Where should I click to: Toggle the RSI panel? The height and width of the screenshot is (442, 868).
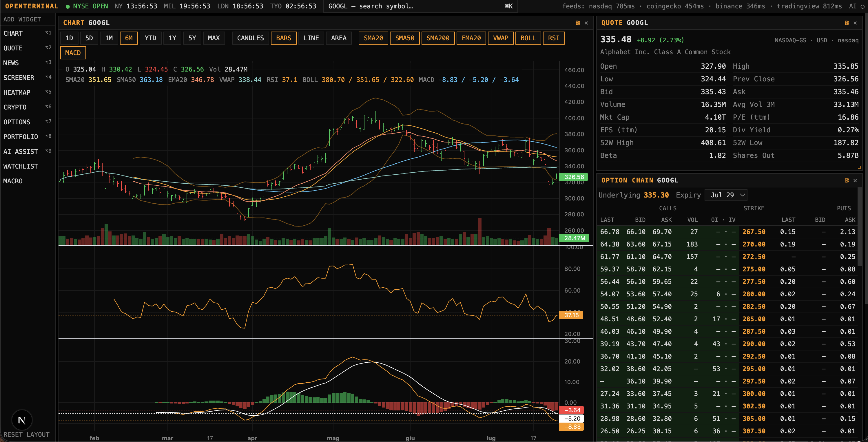point(554,38)
